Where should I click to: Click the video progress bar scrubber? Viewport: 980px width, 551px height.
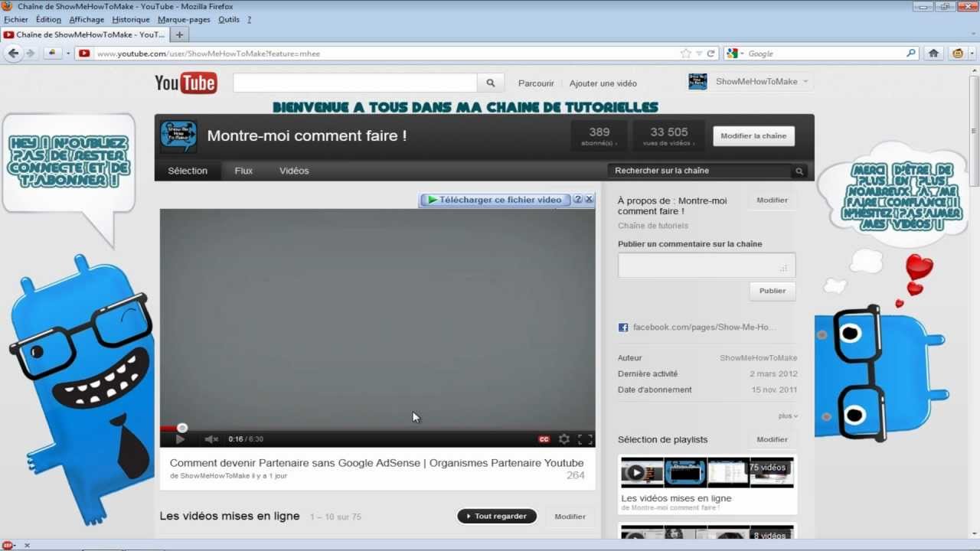pyautogui.click(x=182, y=429)
